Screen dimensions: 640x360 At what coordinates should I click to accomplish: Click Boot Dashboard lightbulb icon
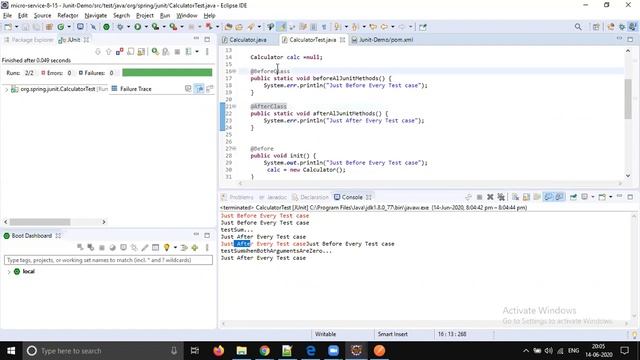(167, 247)
